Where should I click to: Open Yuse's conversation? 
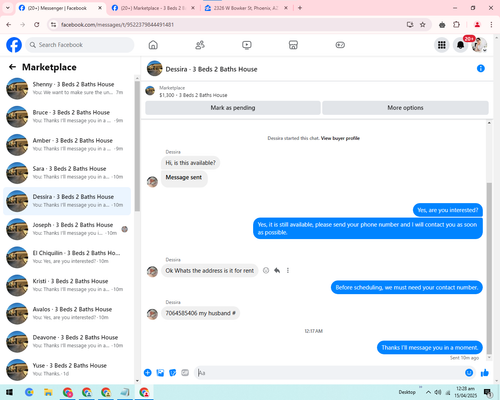tap(67, 370)
